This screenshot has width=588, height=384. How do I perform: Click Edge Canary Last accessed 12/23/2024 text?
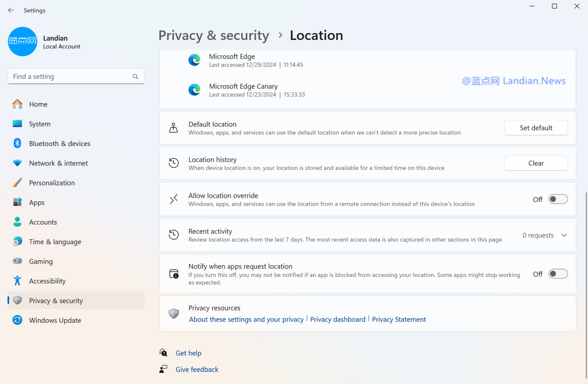(x=257, y=95)
